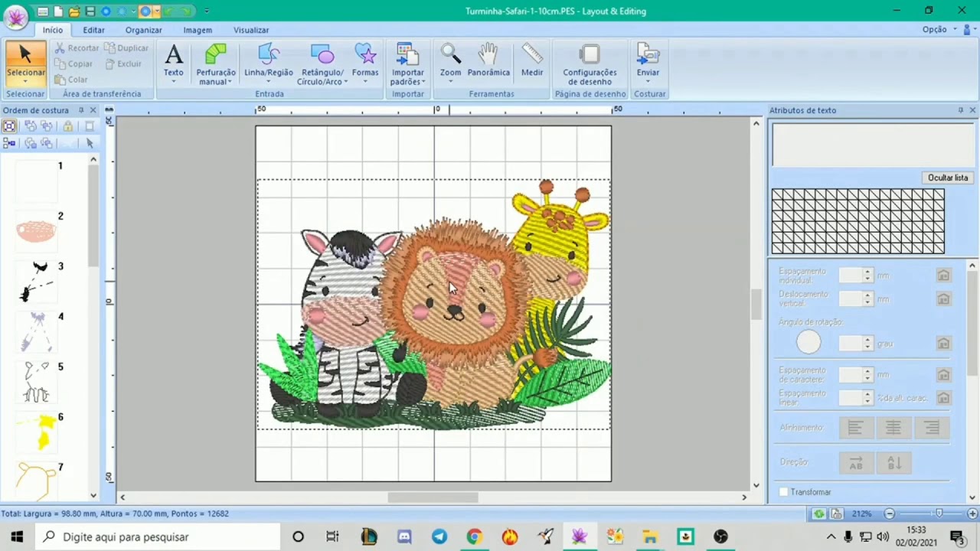Click the Windows search box
The width and height of the screenshot is (980, 551).
pos(156,536)
